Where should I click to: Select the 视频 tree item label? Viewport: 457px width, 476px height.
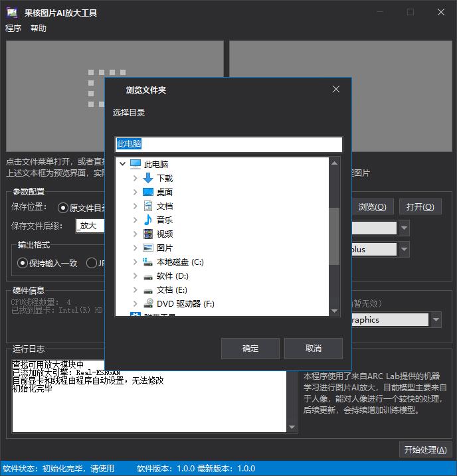point(165,234)
